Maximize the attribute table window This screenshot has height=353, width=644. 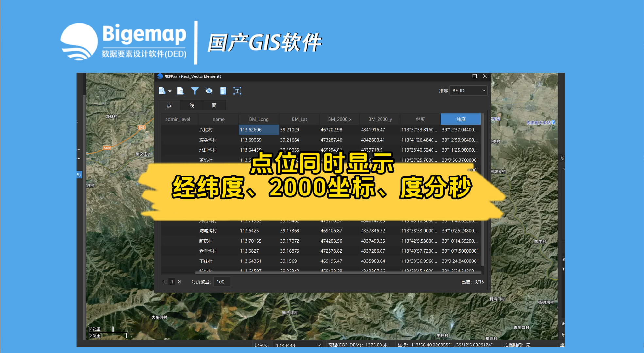tap(474, 76)
